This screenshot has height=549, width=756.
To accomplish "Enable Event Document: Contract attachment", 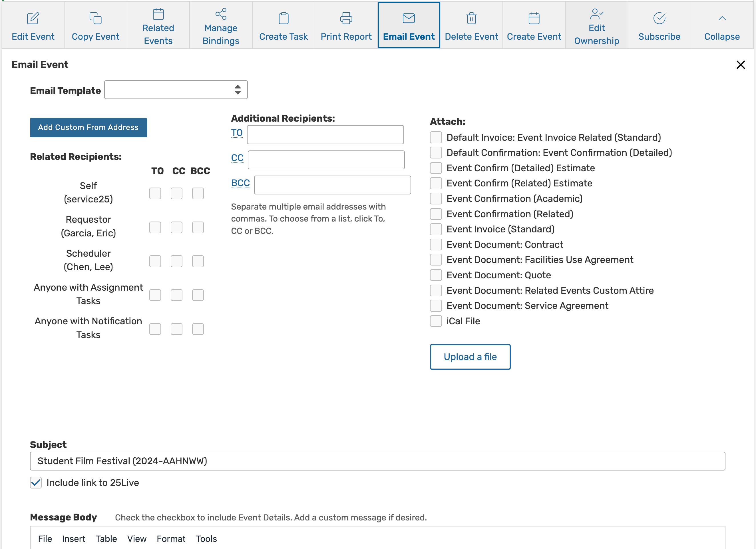I will (436, 244).
